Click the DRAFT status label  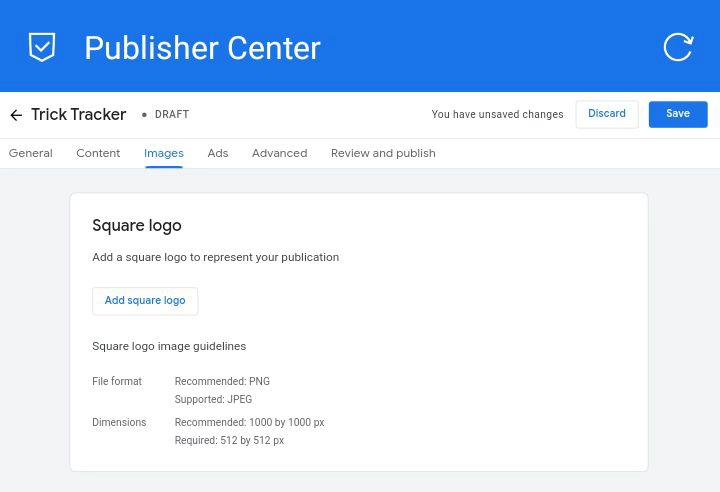coord(172,115)
